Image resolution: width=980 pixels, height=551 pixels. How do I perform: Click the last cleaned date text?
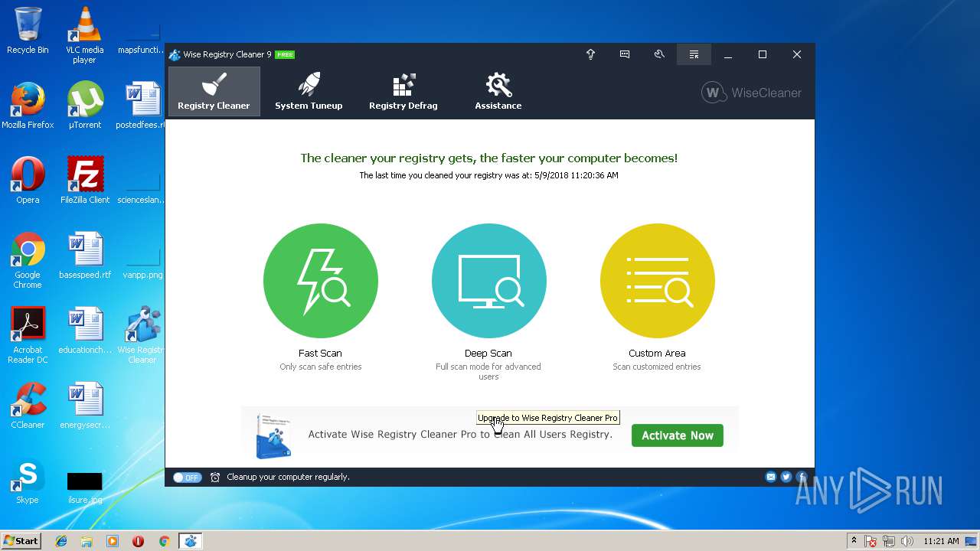pyautogui.click(x=488, y=175)
